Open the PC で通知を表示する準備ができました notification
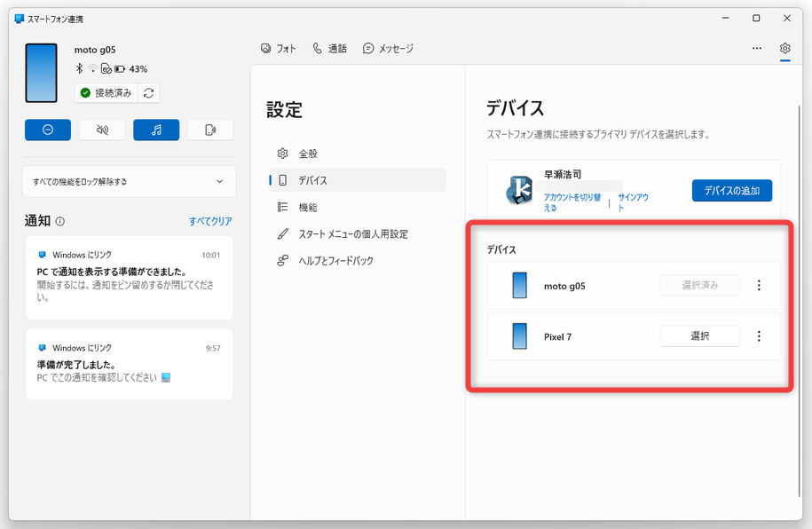This screenshot has height=529, width=812. point(129,278)
